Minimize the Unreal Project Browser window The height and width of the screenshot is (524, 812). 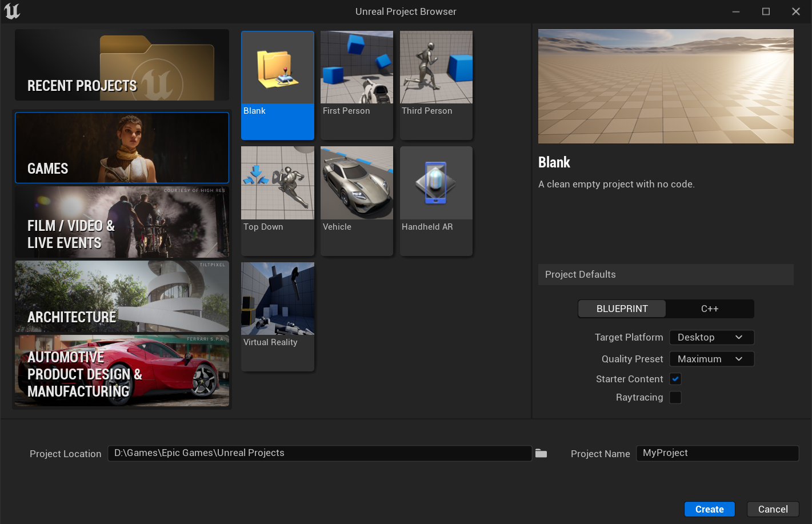[x=736, y=11]
